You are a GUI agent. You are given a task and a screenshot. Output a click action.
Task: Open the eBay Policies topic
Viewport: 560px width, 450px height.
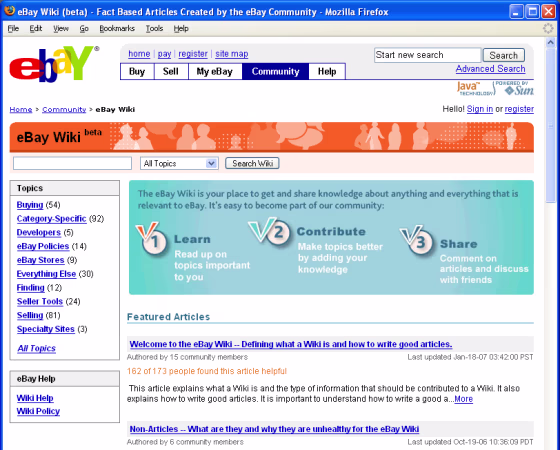click(43, 246)
